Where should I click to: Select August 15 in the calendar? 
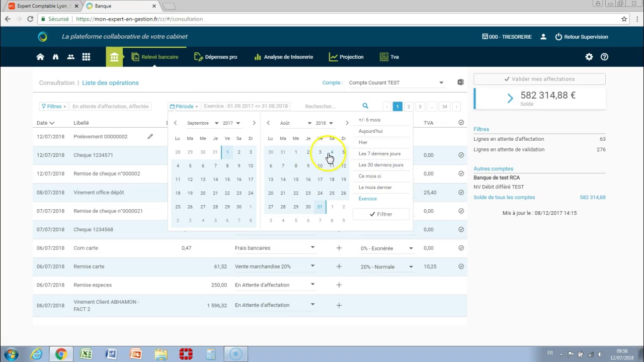pos(296,179)
